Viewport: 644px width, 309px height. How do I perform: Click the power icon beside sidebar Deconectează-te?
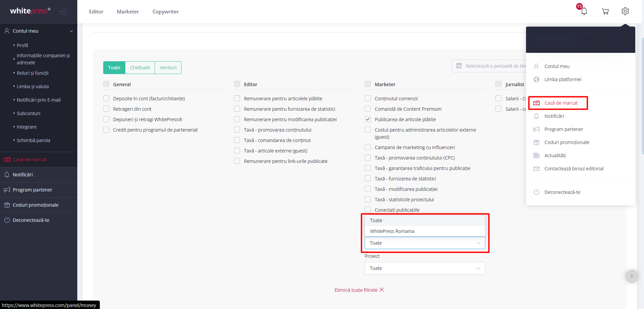pyautogui.click(x=7, y=220)
